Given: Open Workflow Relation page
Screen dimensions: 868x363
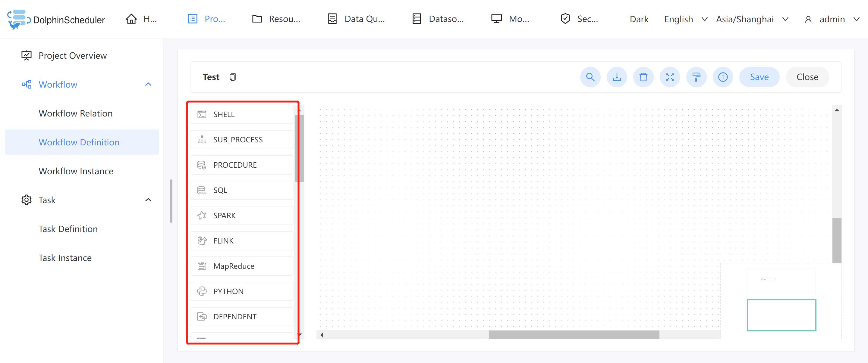Looking at the screenshot, I should click(75, 113).
